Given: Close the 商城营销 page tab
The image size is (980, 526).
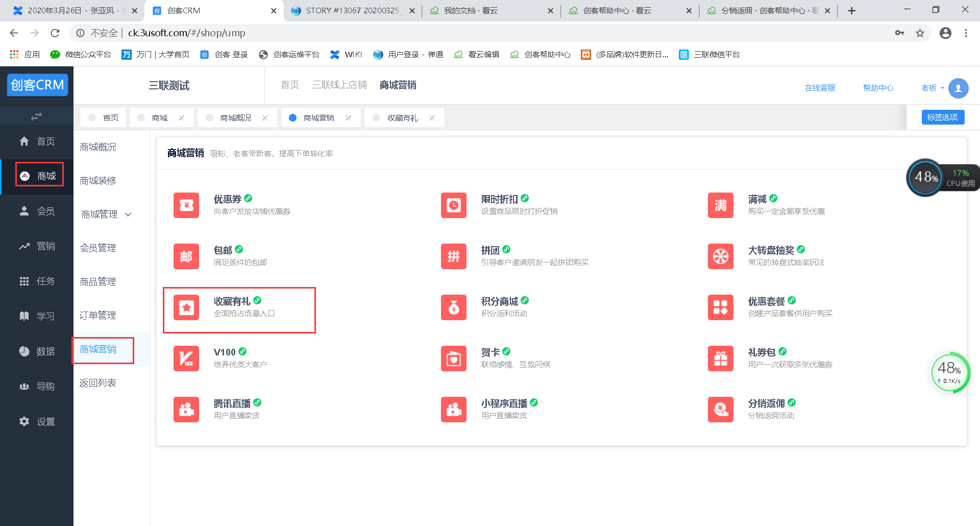Looking at the screenshot, I should click(348, 118).
